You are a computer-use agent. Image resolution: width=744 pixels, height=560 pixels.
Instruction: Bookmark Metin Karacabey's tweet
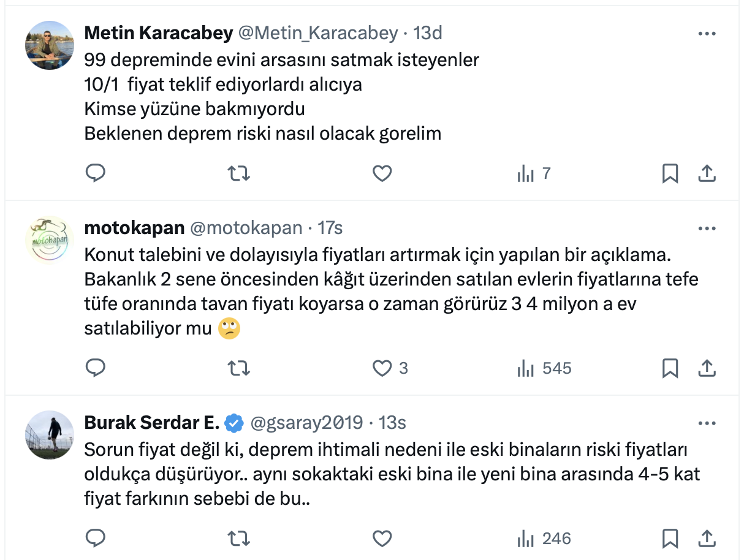[670, 174]
